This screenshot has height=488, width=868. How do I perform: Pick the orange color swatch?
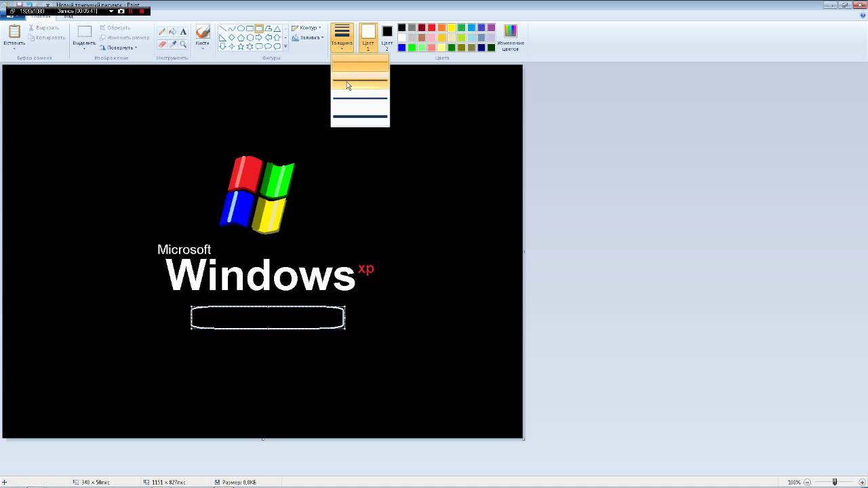tap(441, 28)
